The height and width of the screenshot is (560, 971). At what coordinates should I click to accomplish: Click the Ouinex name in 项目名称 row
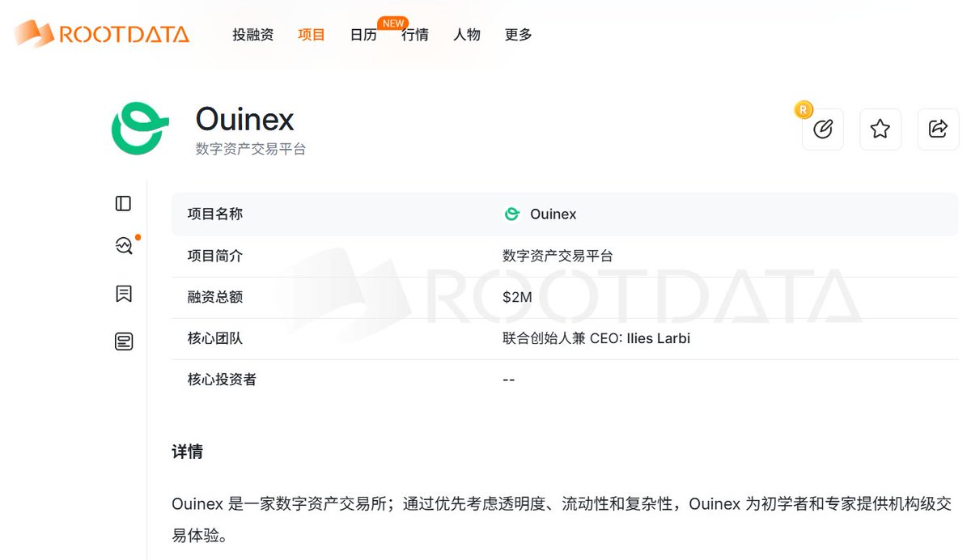click(x=553, y=214)
